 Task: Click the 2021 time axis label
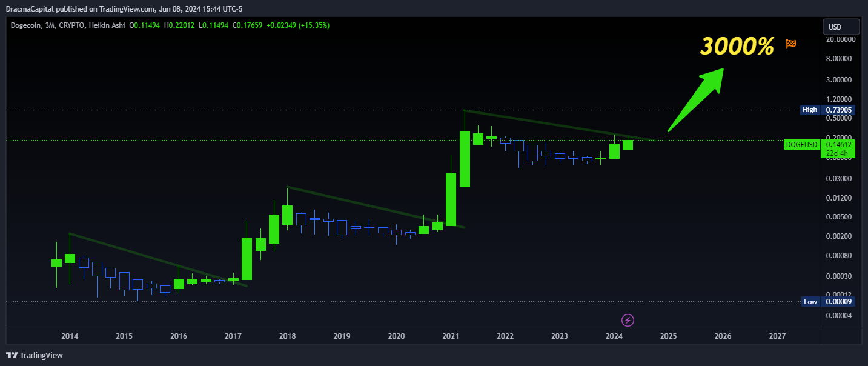451,336
